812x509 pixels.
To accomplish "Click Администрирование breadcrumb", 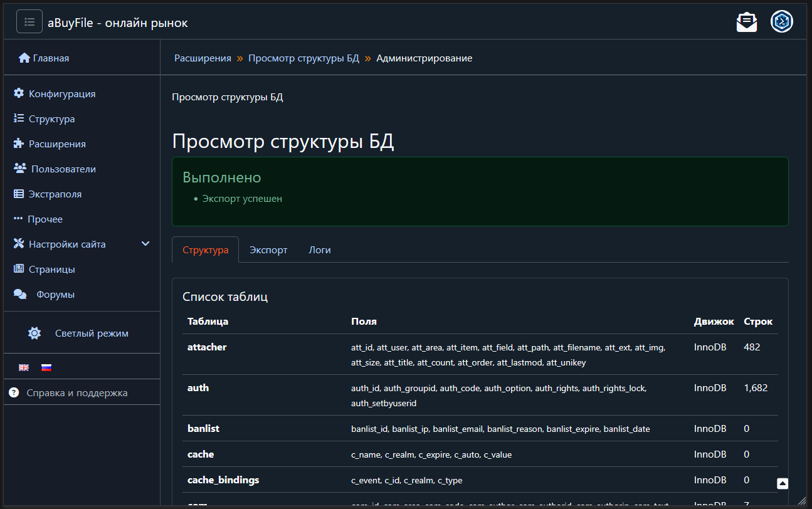I will click(x=424, y=58).
